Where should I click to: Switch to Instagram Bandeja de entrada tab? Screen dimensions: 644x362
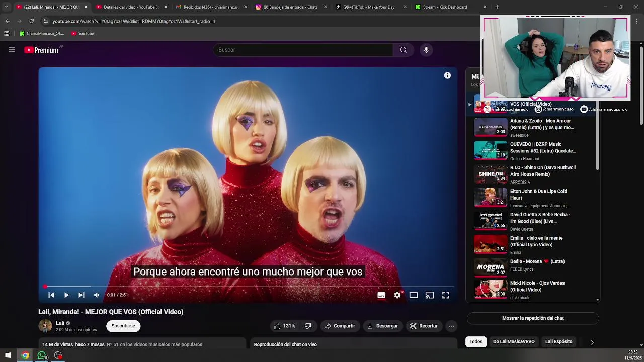[290, 7]
